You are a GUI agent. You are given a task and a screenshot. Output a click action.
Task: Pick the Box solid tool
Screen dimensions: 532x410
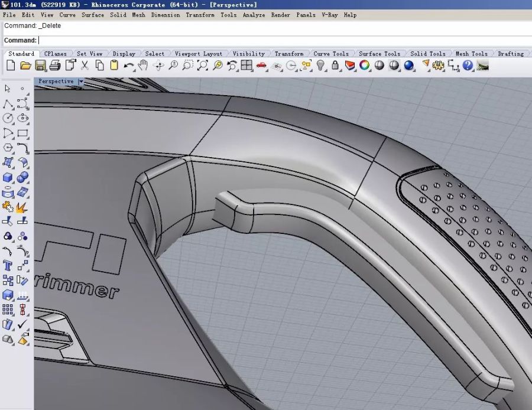coord(8,177)
